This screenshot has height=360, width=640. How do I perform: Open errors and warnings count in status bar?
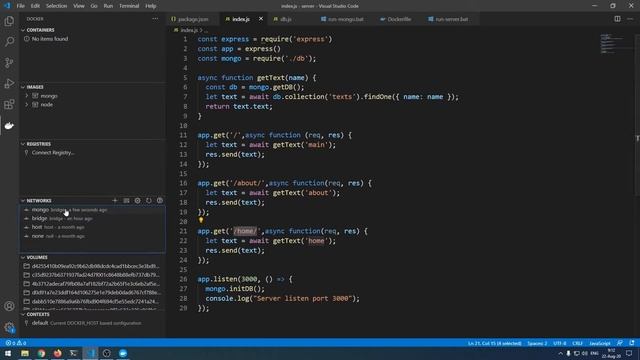click(x=16, y=343)
